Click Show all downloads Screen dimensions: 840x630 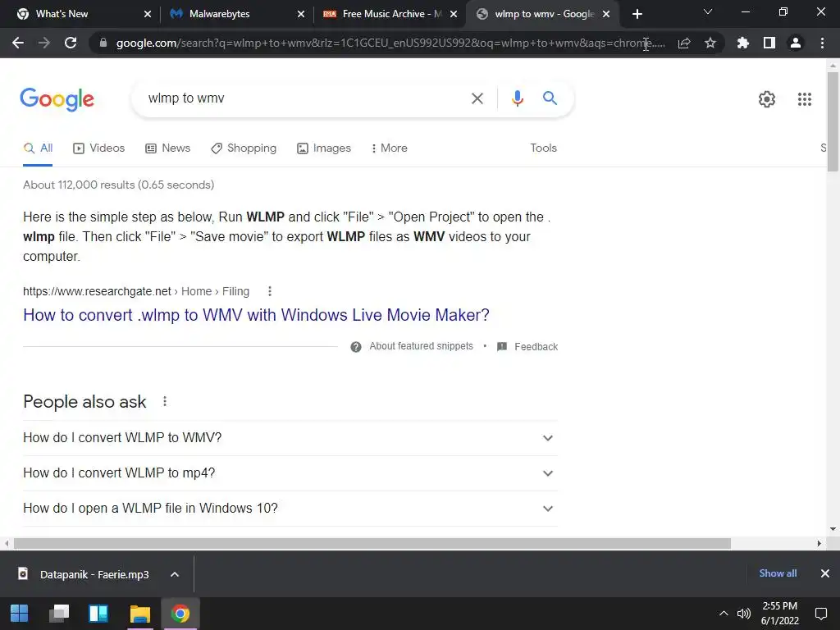pyautogui.click(x=778, y=573)
